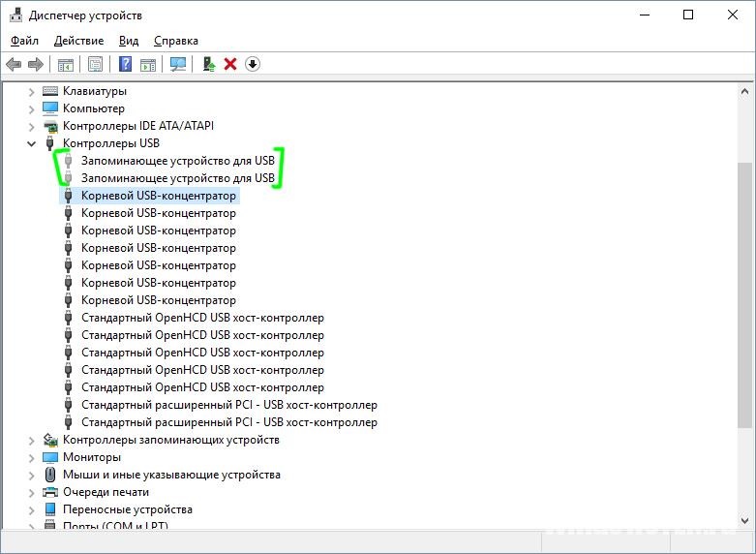Show the console tree toolbar icon
This screenshot has height=554, width=756.
tap(66, 64)
